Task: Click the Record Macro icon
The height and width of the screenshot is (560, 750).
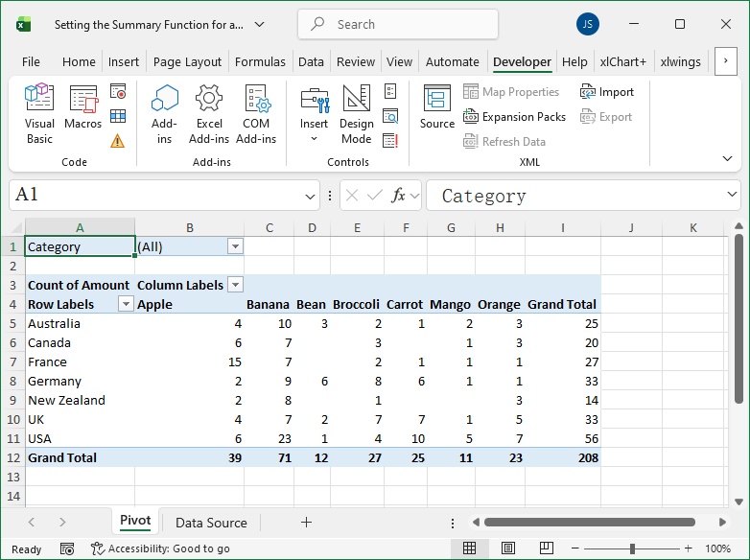Action: [118, 91]
